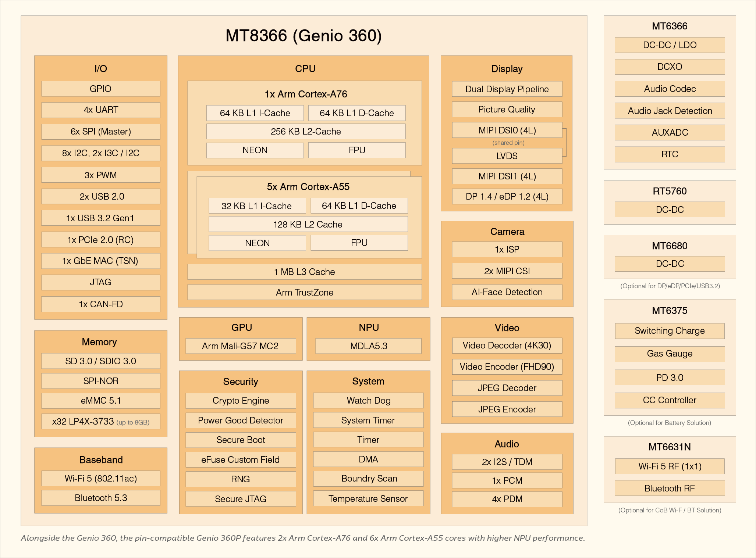Select the 1x CAN-FD block
Image resolution: width=756 pixels, height=558 pixels.
tap(100, 304)
